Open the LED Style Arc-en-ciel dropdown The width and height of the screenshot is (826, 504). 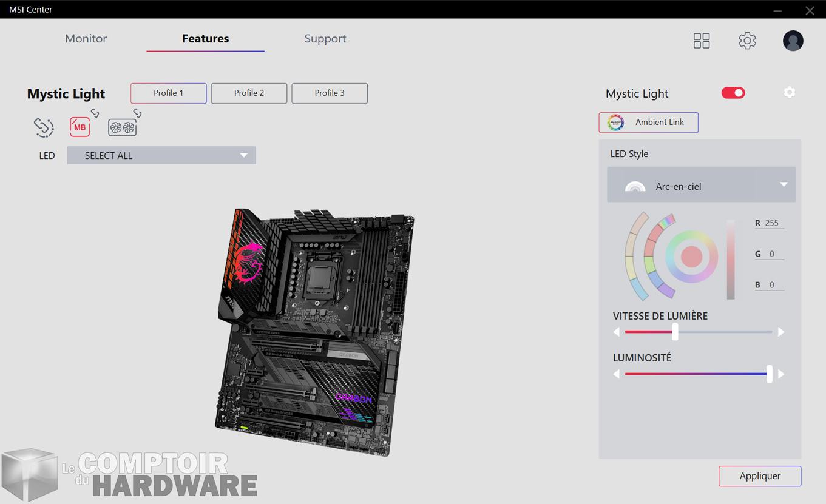tap(701, 186)
